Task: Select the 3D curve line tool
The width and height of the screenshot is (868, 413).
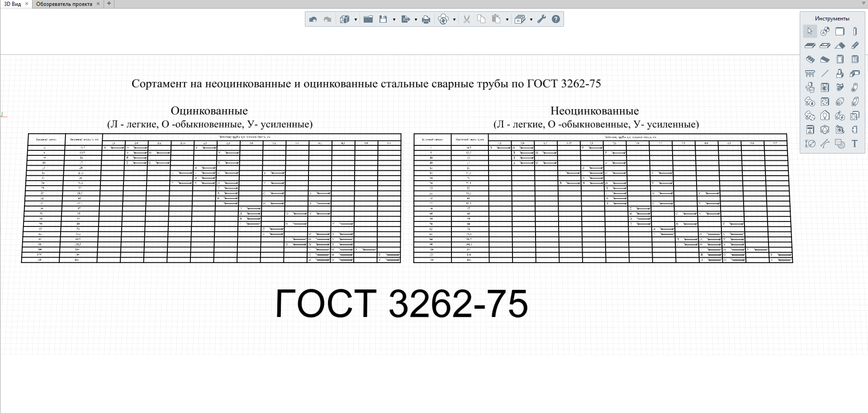Action: click(825, 144)
